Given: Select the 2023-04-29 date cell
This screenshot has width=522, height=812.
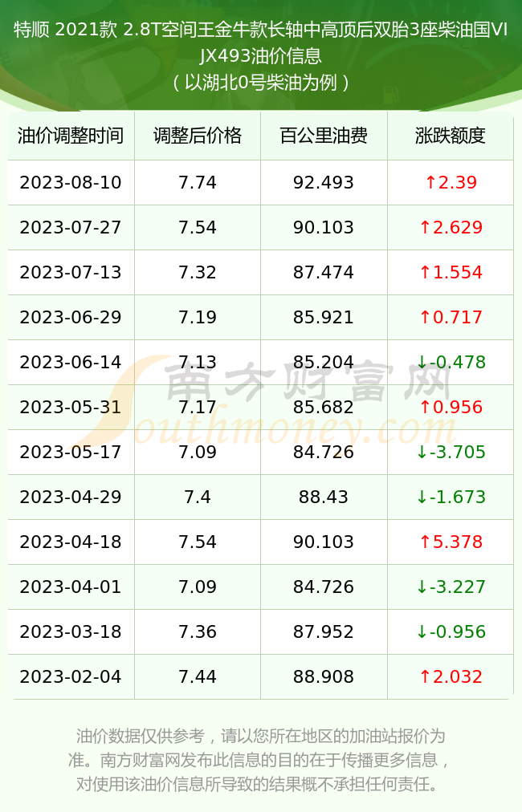Looking at the screenshot, I should (71, 497).
